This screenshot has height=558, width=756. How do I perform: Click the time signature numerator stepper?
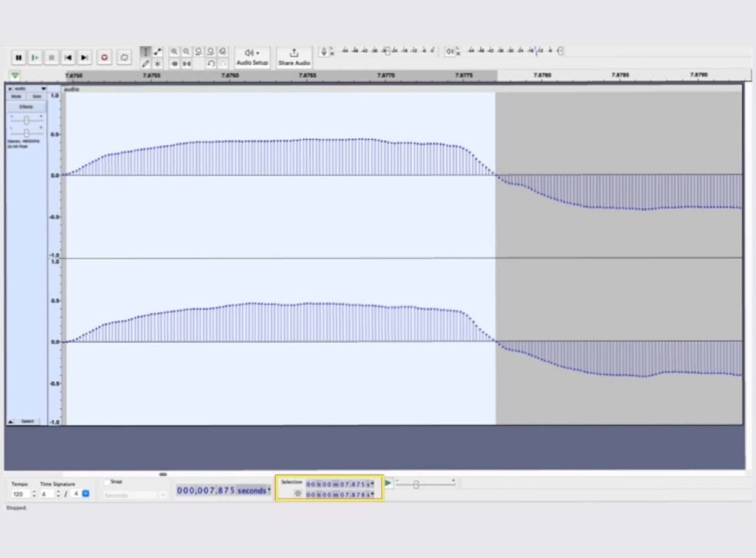tap(58, 494)
